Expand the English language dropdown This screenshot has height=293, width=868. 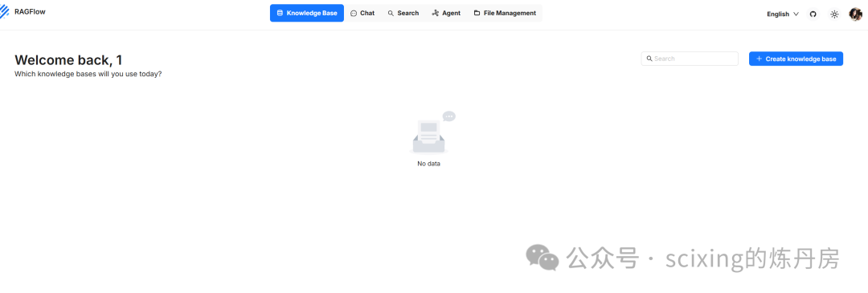[783, 14]
